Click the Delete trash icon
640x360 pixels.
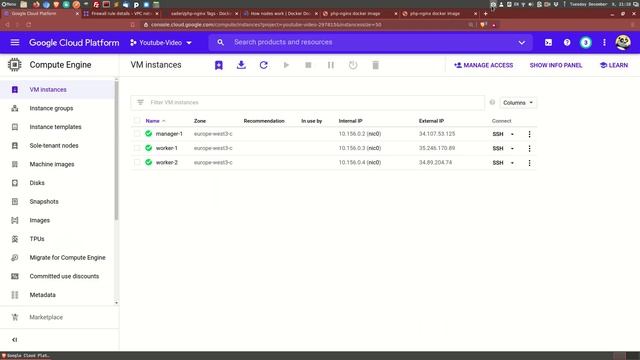click(376, 65)
